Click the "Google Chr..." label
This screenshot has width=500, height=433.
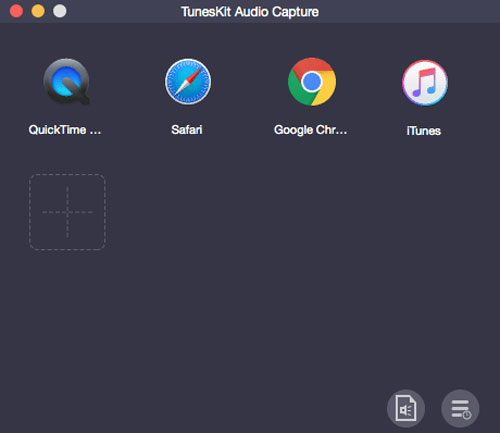coord(310,130)
